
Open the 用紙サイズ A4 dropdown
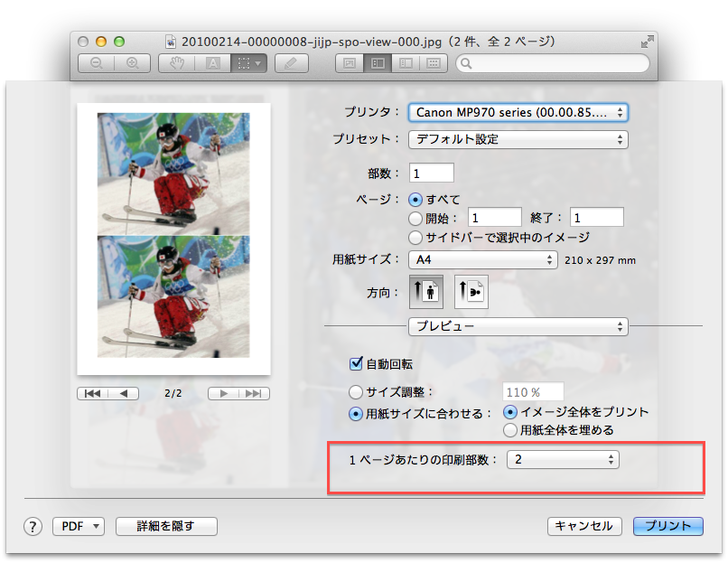[482, 259]
